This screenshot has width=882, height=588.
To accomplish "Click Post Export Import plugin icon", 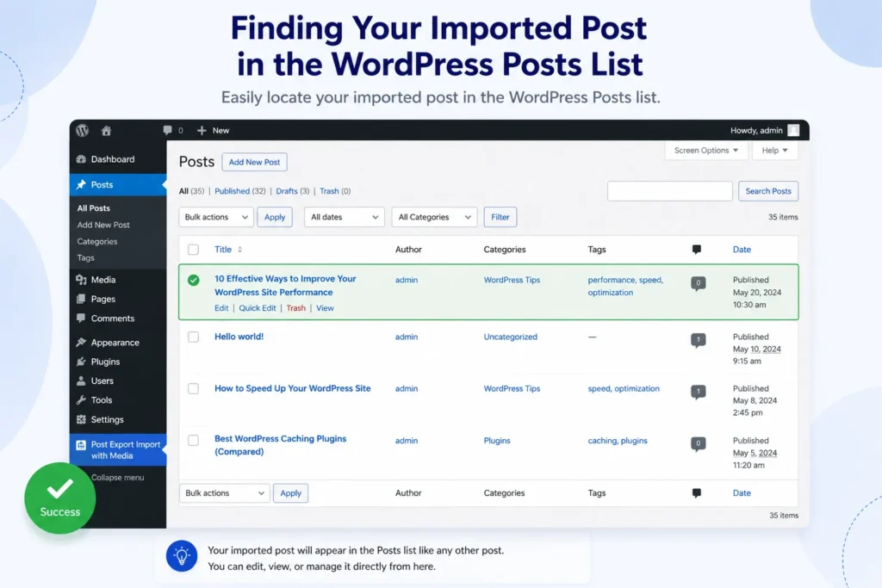I will pyautogui.click(x=81, y=445).
